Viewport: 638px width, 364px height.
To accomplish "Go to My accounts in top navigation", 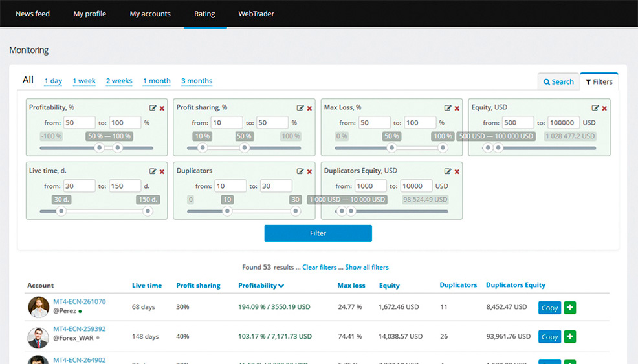I will [150, 14].
